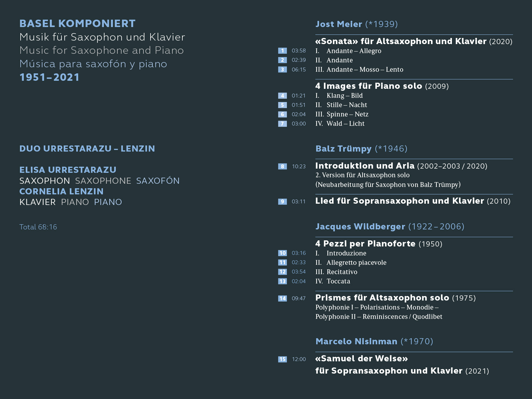Click the track 14 badge for Prismes

(x=282, y=298)
